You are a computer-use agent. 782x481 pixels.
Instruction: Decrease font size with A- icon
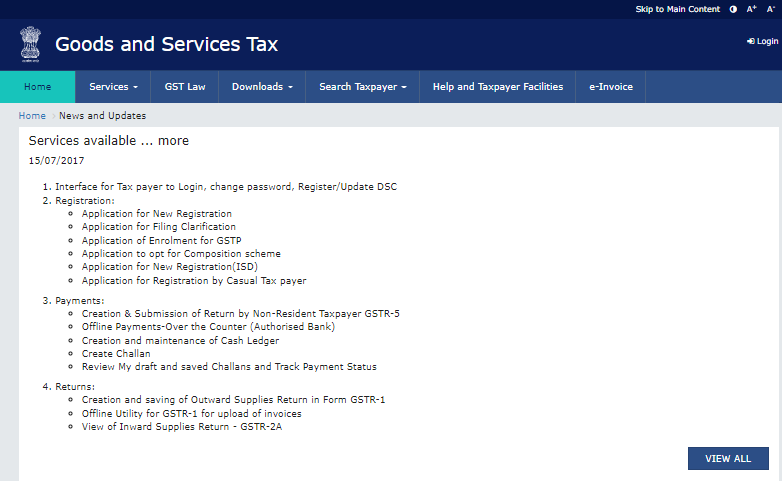click(x=771, y=9)
